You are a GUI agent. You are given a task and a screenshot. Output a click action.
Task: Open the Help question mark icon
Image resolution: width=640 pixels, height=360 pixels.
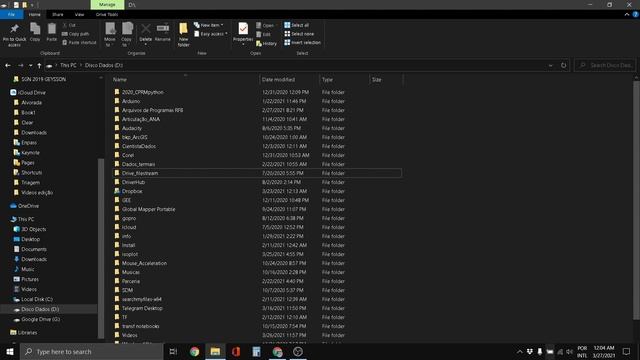coord(636,14)
